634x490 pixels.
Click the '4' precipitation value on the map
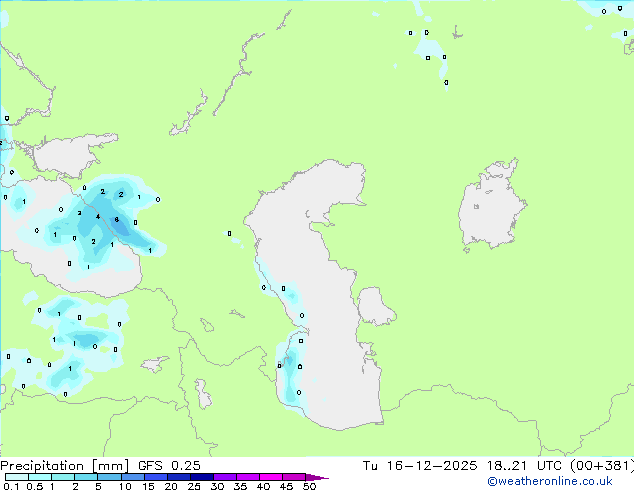tap(98, 217)
